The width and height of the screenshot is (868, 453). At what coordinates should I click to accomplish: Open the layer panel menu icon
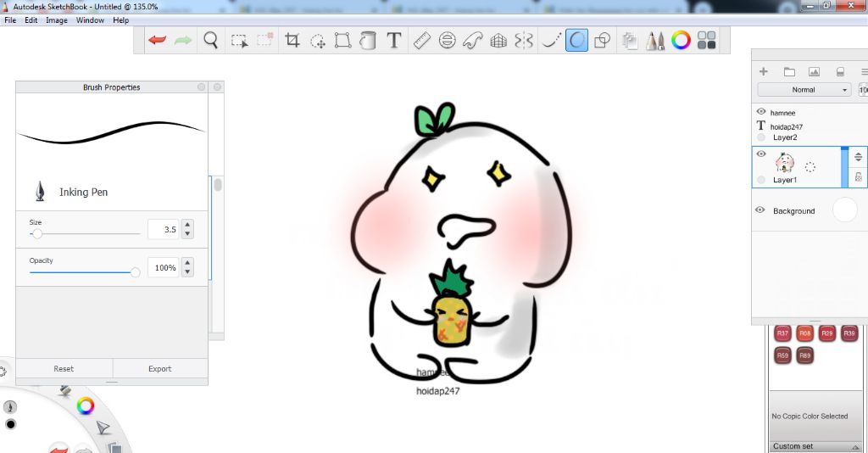[x=864, y=71]
